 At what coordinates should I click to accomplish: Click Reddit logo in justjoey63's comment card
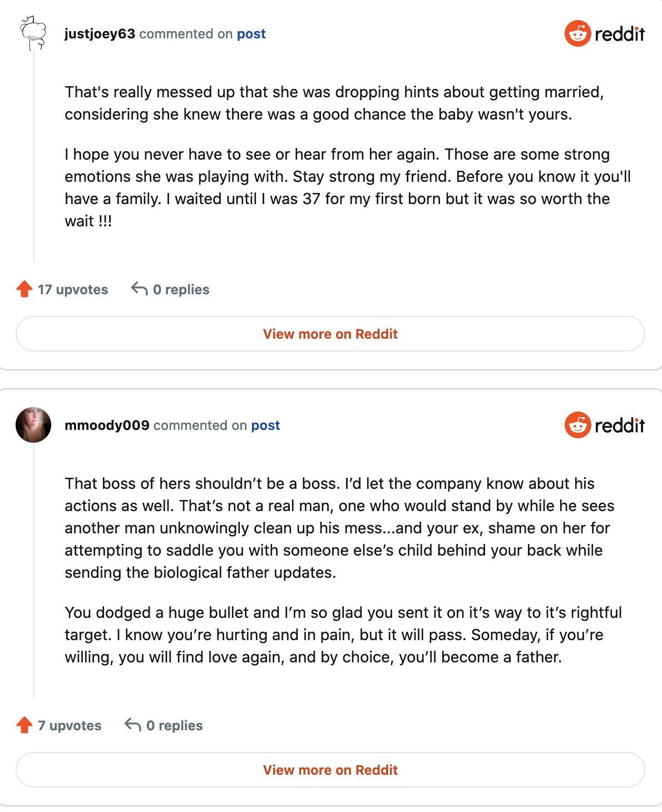604,34
